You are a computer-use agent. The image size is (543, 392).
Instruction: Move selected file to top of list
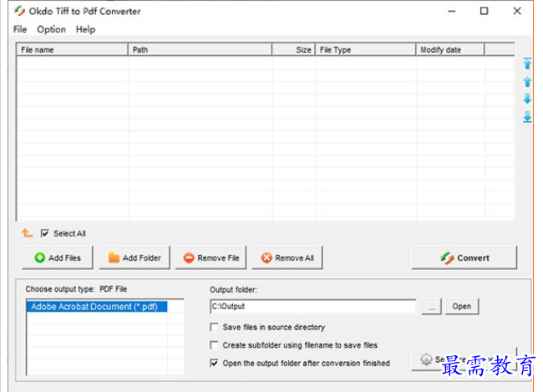[x=527, y=64]
